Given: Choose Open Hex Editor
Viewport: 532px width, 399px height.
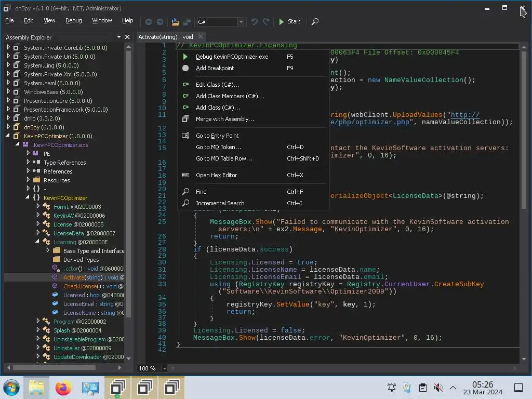Looking at the screenshot, I should 253,175.
